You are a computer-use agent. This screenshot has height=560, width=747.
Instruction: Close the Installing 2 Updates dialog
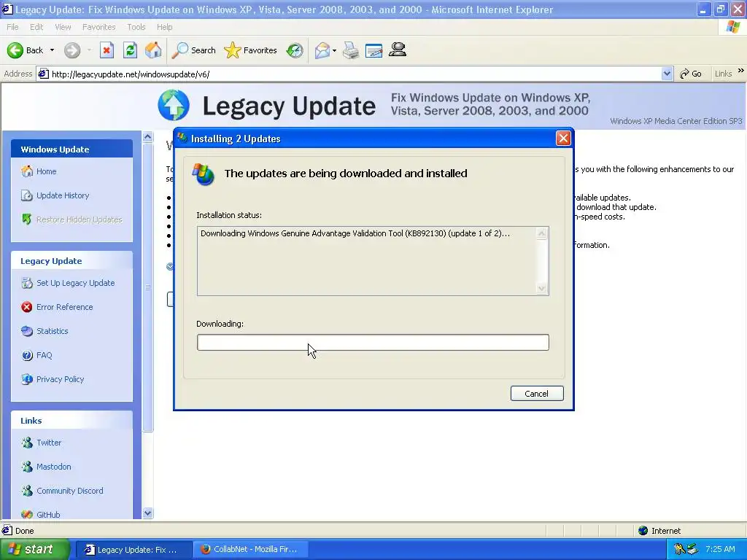[x=563, y=139]
